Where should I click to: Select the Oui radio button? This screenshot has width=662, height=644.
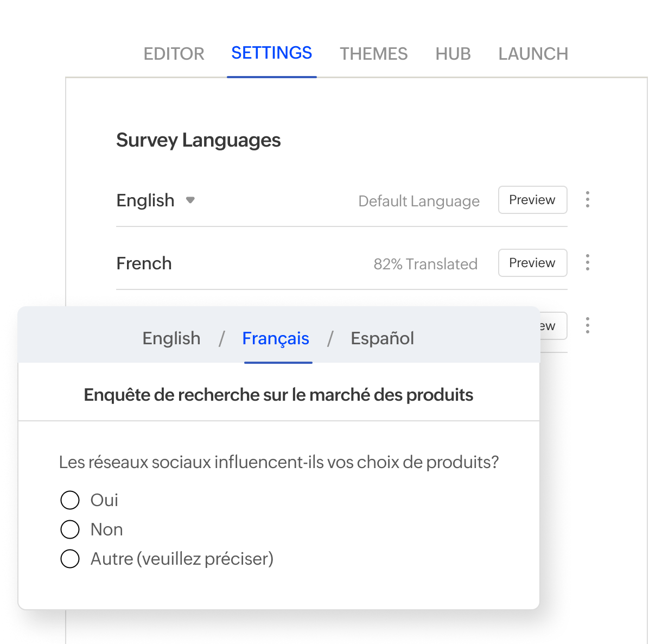click(x=70, y=500)
